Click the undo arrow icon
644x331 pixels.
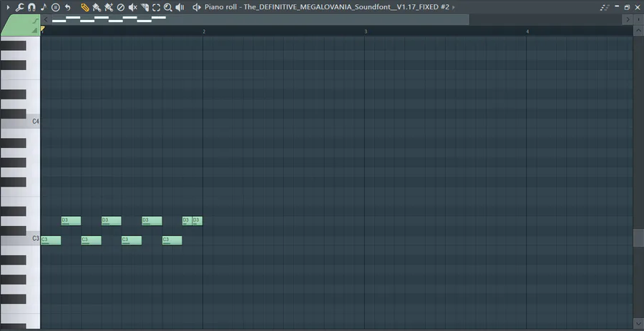click(x=68, y=7)
